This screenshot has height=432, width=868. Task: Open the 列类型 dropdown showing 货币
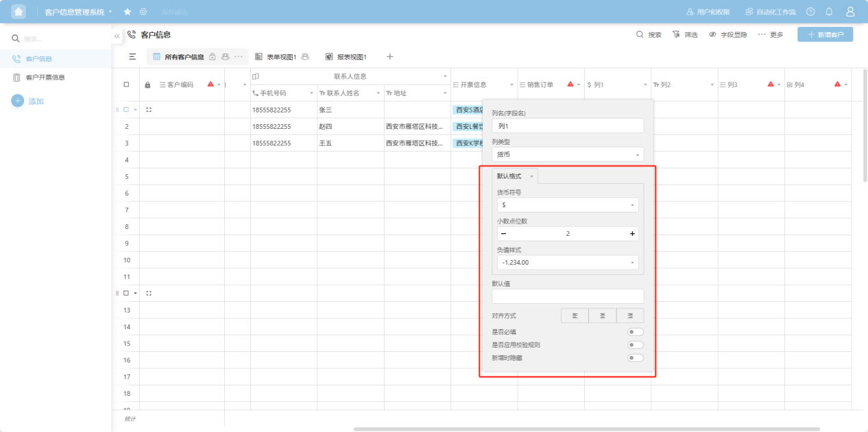(568, 154)
